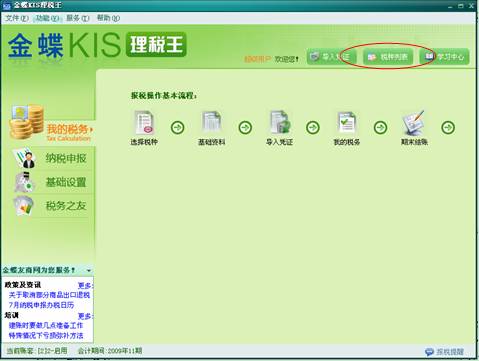
Task: Open the 帮助 menu
Action: (x=108, y=18)
